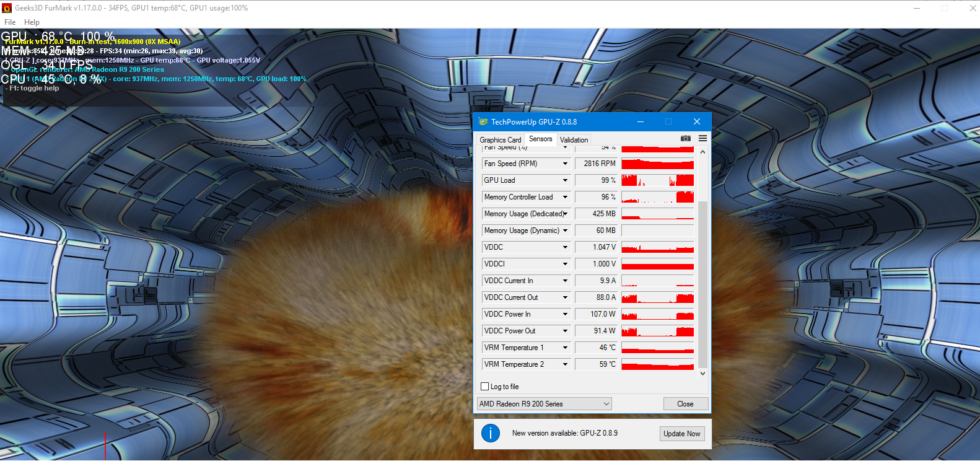Click the 88.0 A current value
Viewport: 980px width, 461px height.
click(597, 297)
